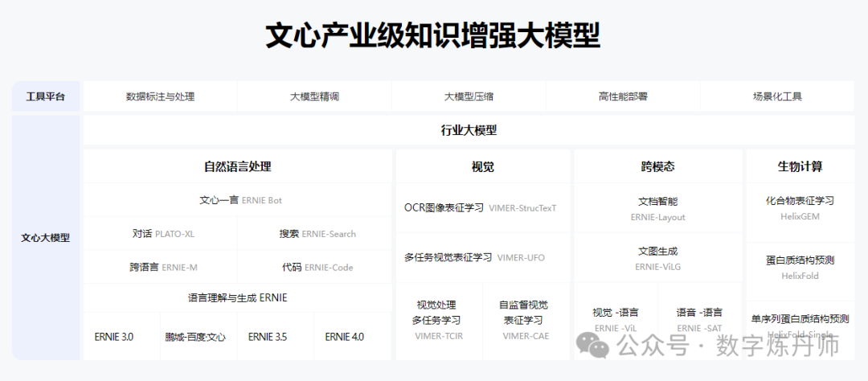Image resolution: width=868 pixels, height=381 pixels.
Task: Click the 生物计算 column header
Action: point(800,166)
